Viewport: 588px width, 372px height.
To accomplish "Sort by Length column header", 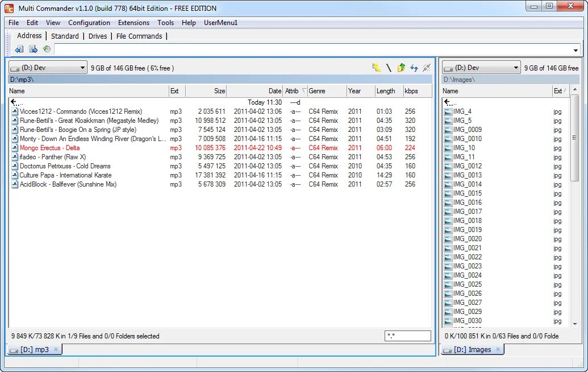I will [x=389, y=91].
